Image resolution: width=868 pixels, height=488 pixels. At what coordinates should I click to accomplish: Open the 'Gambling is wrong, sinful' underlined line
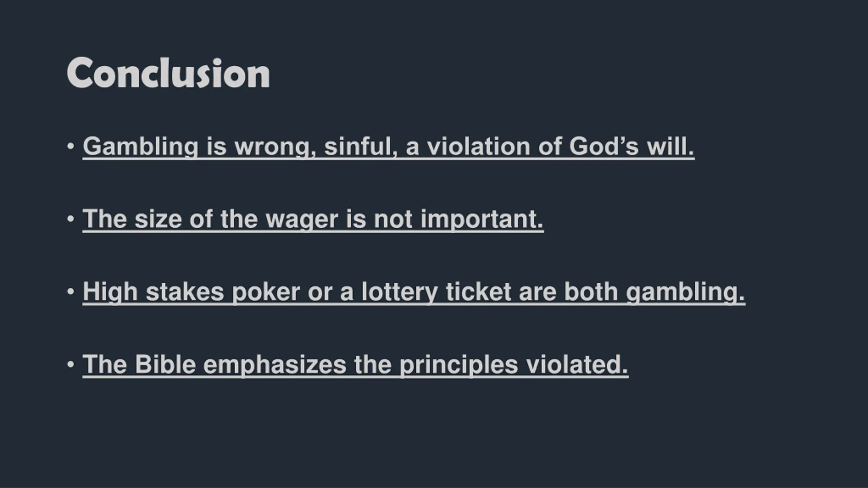pos(389,147)
